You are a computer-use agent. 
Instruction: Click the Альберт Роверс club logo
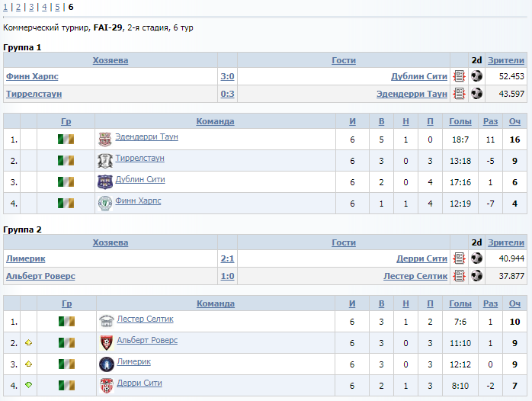(x=107, y=342)
